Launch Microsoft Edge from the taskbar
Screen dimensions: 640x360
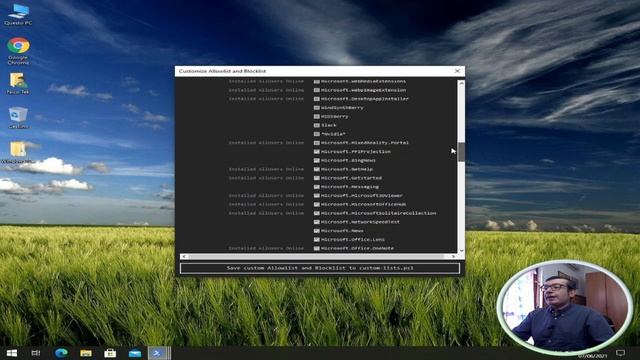click(61, 353)
